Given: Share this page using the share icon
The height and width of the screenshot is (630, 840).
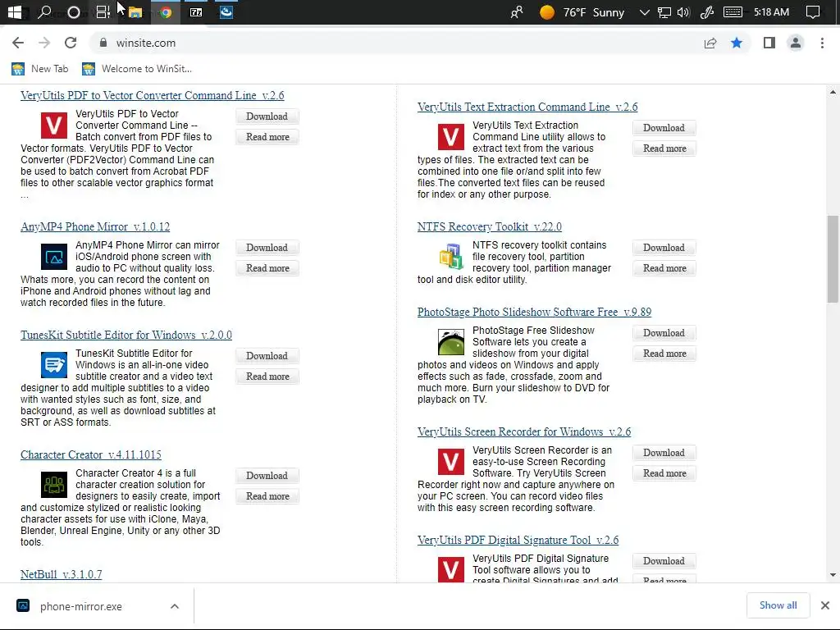Looking at the screenshot, I should [710, 43].
